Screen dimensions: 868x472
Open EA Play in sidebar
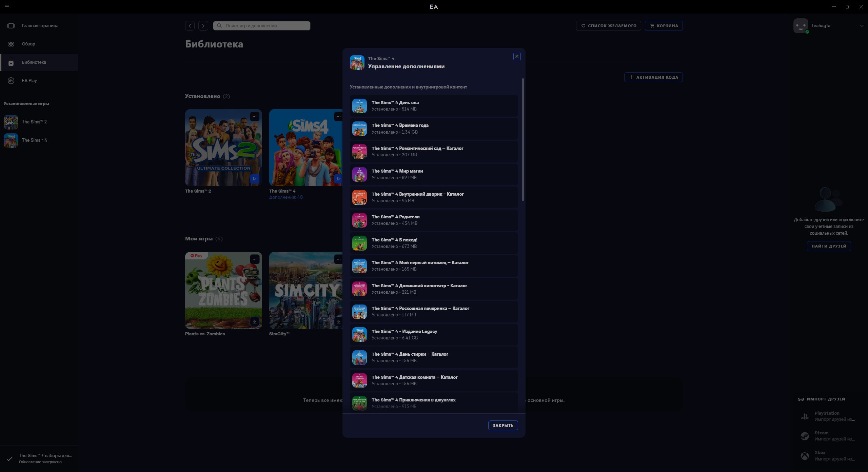[x=39, y=80]
